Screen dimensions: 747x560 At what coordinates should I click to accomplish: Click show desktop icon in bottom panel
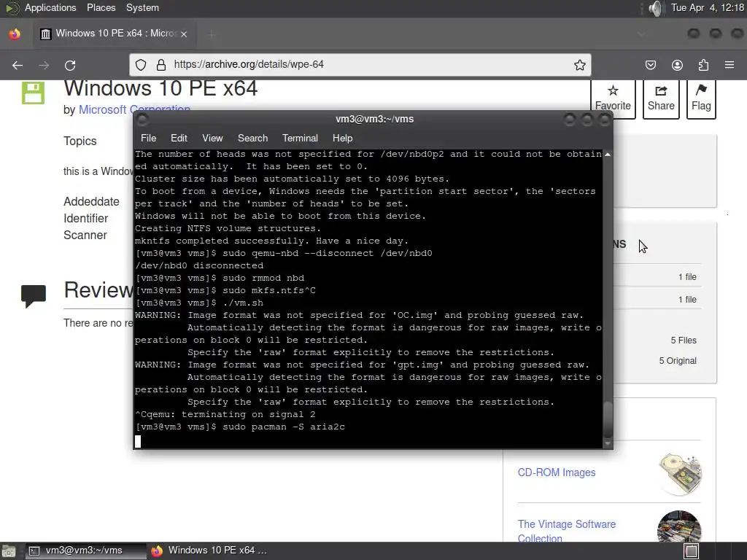point(8,551)
